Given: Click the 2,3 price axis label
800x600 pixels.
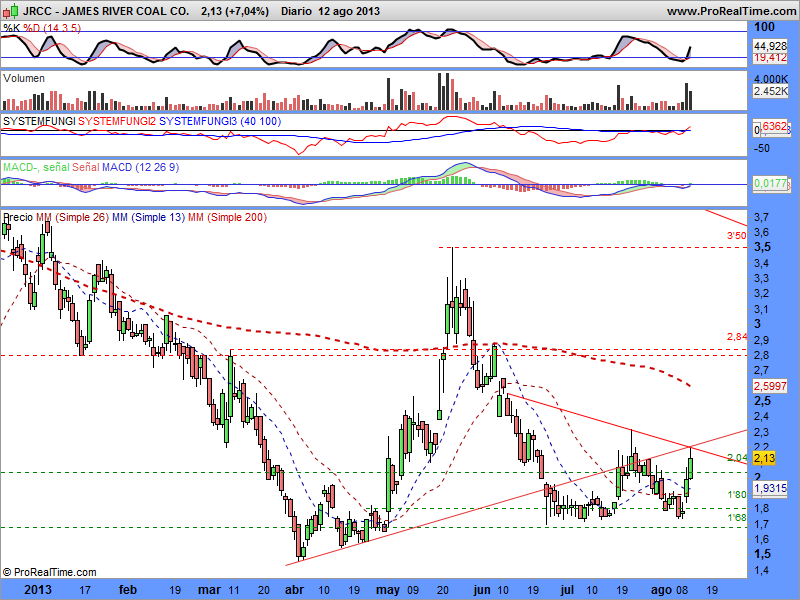Looking at the screenshot, I should [761, 432].
